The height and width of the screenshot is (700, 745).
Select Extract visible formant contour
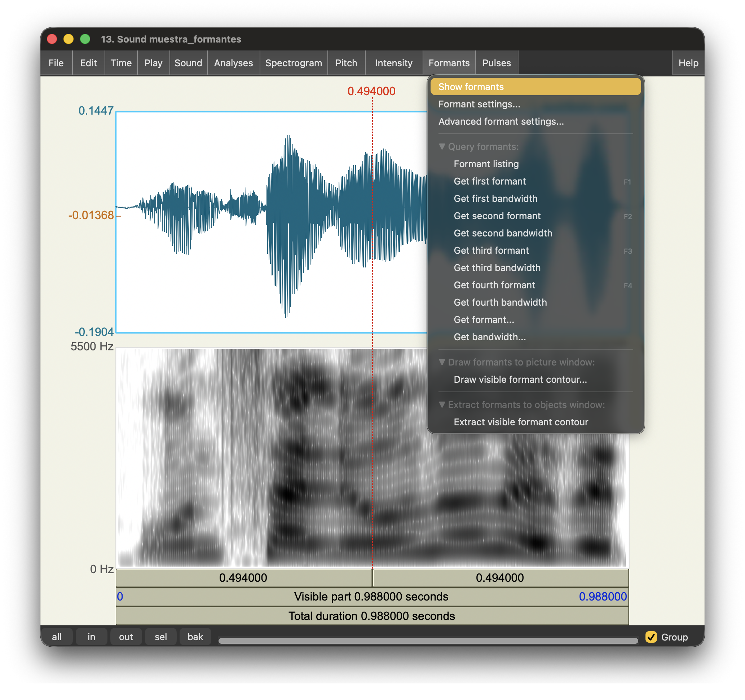pos(520,422)
